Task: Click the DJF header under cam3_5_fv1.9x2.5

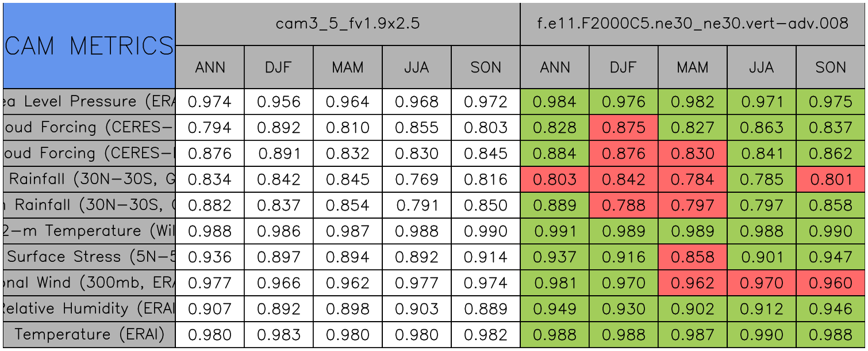Action: 279,67
